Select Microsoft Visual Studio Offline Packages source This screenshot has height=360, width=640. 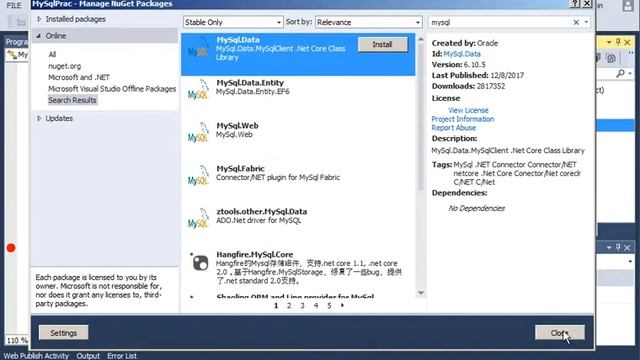coord(112,89)
